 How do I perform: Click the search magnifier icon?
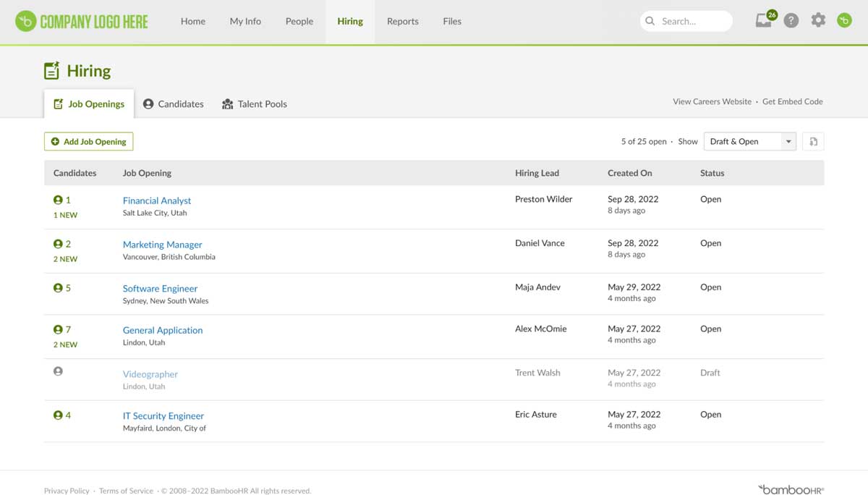tap(650, 21)
